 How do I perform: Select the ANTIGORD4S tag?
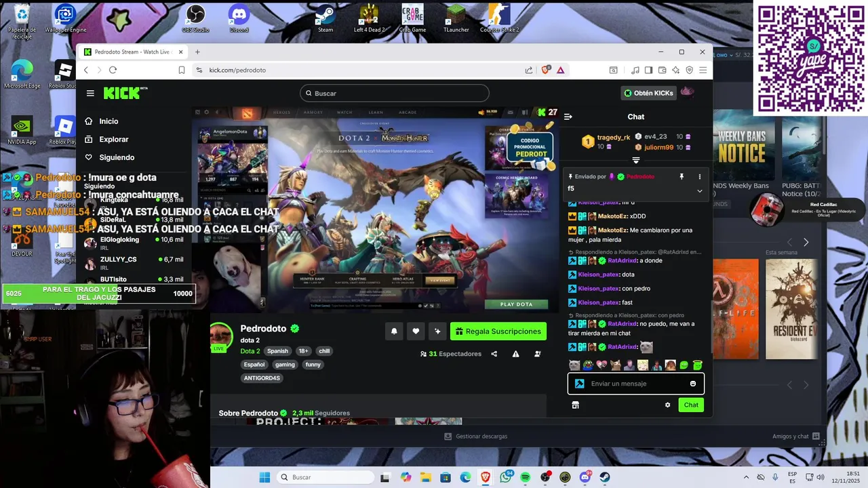point(262,378)
